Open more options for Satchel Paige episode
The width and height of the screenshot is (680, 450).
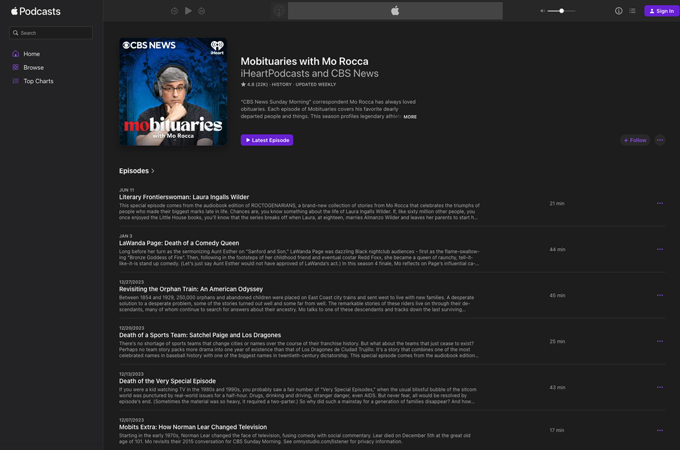(x=660, y=341)
